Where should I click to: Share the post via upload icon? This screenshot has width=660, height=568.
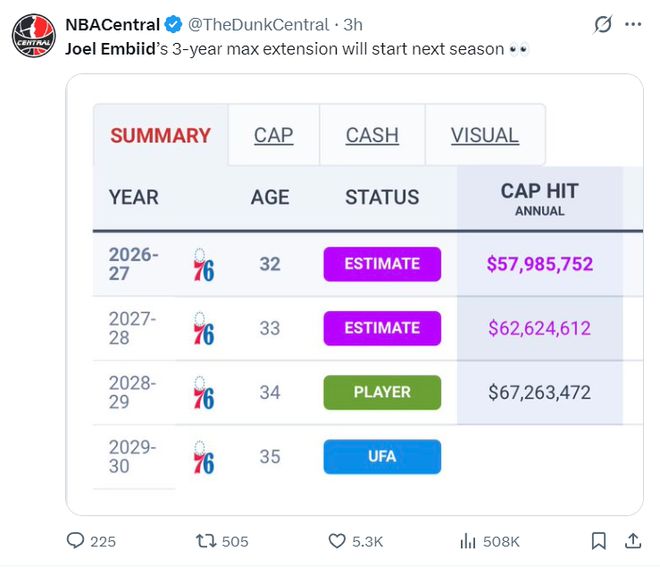coord(633,541)
